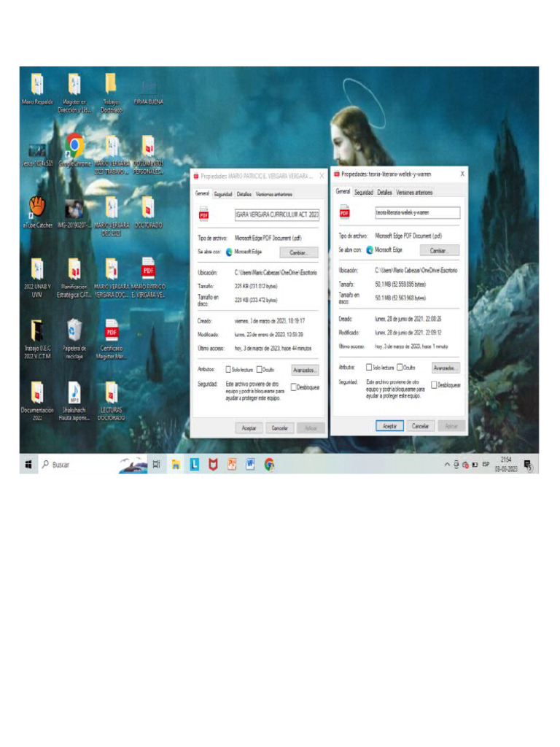
Task: Select the LECTURAS DOCTORADO folder
Action: pos(111,401)
